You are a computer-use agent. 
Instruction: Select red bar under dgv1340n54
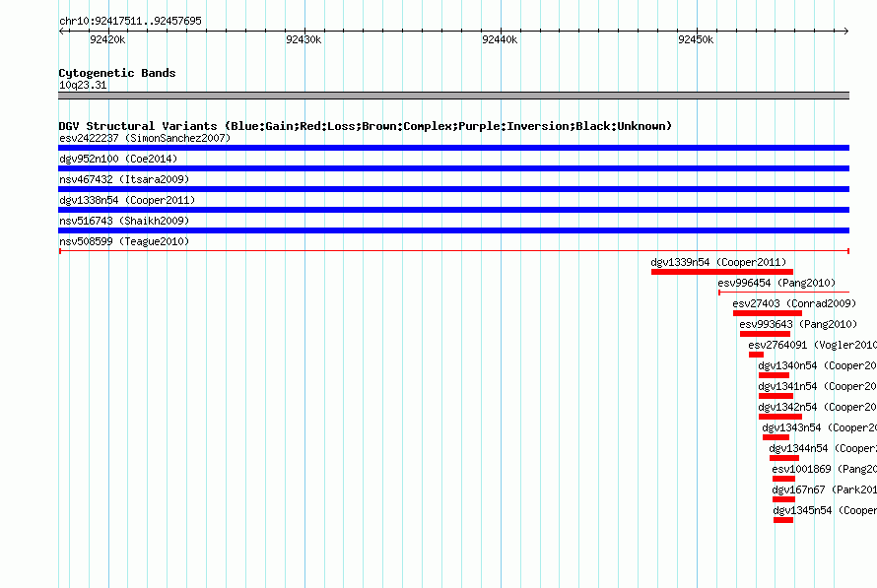(775, 375)
